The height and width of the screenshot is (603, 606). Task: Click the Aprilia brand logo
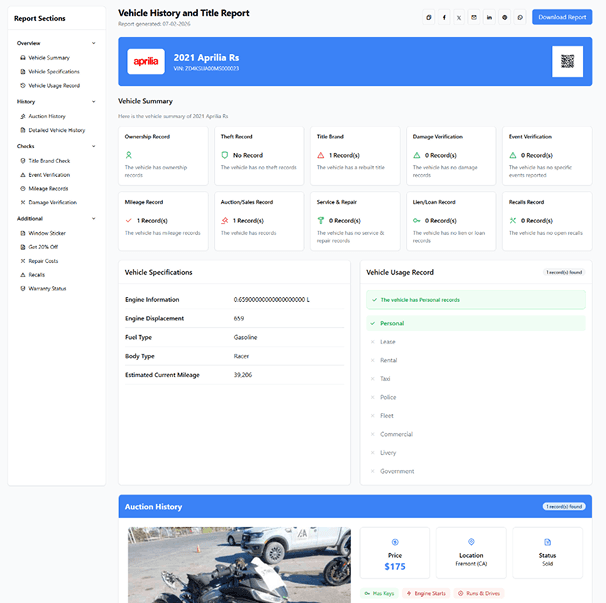146,61
